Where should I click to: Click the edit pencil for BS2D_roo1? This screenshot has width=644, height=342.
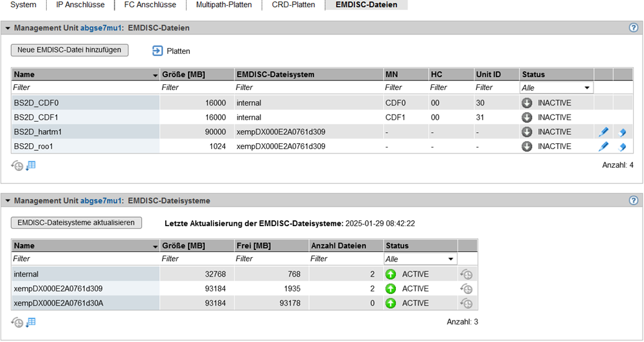[603, 147]
